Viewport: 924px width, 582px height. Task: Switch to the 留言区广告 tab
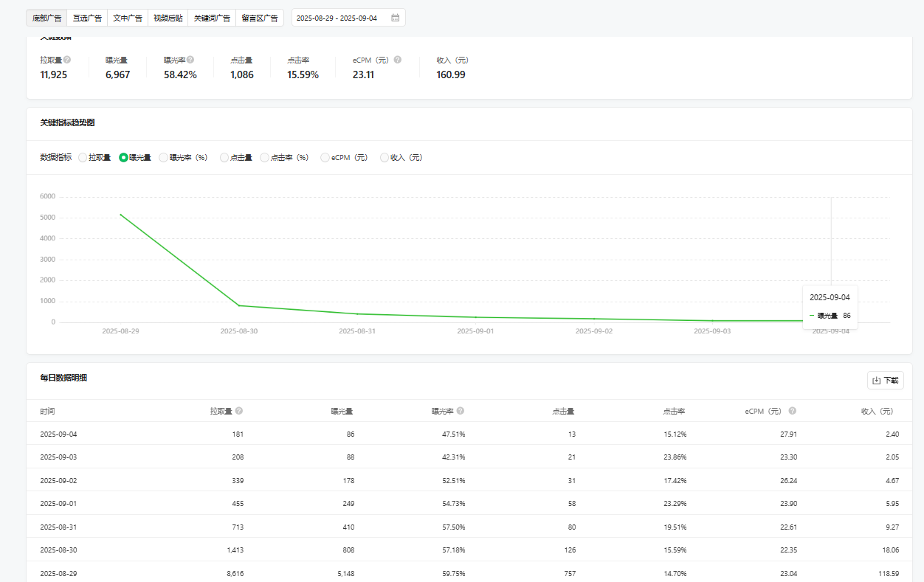coord(260,18)
